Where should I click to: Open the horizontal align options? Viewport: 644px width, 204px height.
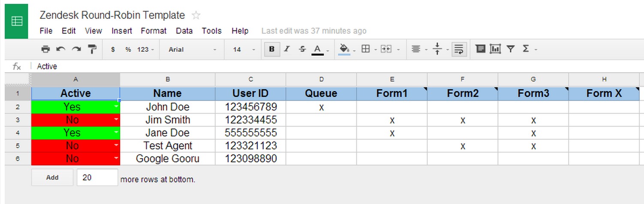point(418,49)
